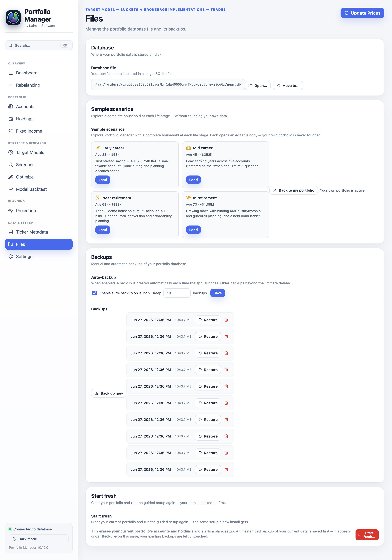The width and height of the screenshot is (392, 560).
Task: Delete the first backup with trash icon
Action: (226, 320)
